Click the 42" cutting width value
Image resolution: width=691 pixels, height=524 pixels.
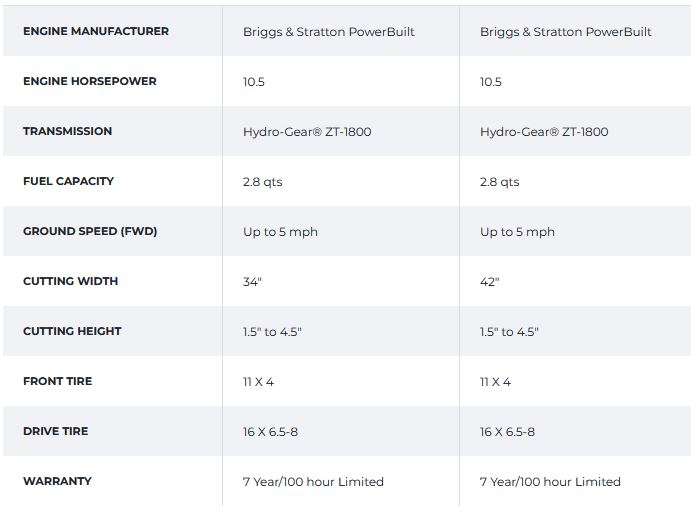pyautogui.click(x=489, y=282)
